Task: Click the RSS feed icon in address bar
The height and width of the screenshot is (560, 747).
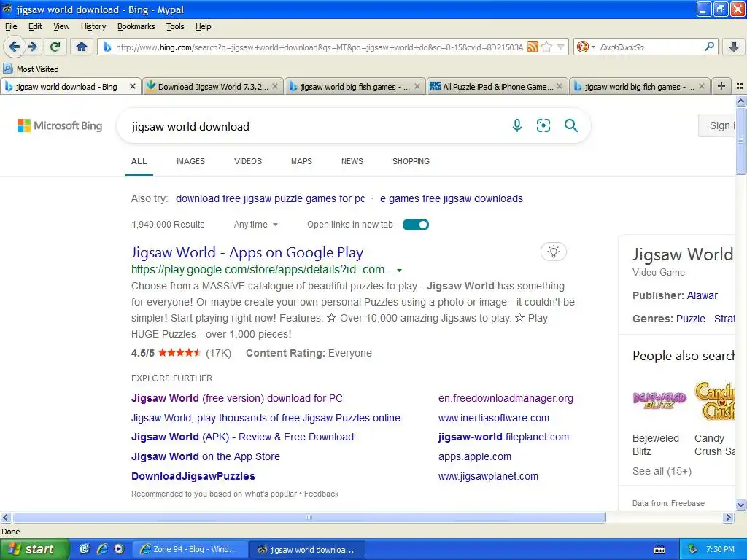Action: 532,47
